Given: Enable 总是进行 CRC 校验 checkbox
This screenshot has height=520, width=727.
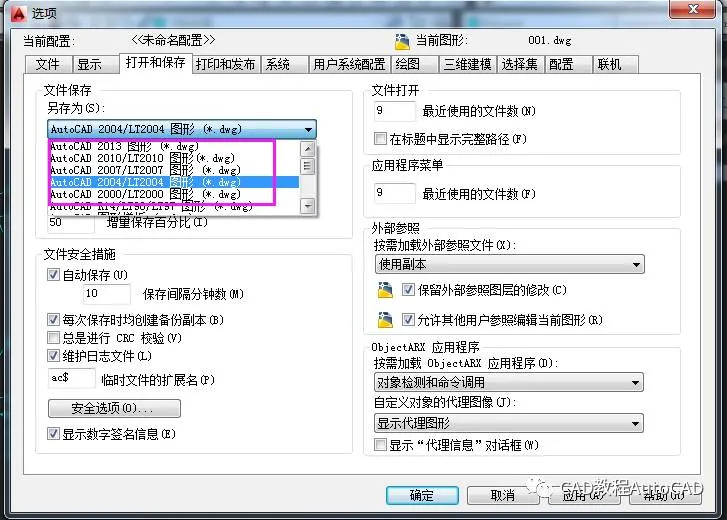Looking at the screenshot, I should [53, 337].
